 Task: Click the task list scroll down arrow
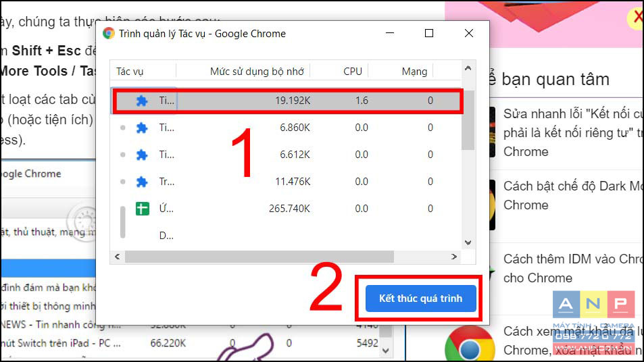tap(468, 242)
